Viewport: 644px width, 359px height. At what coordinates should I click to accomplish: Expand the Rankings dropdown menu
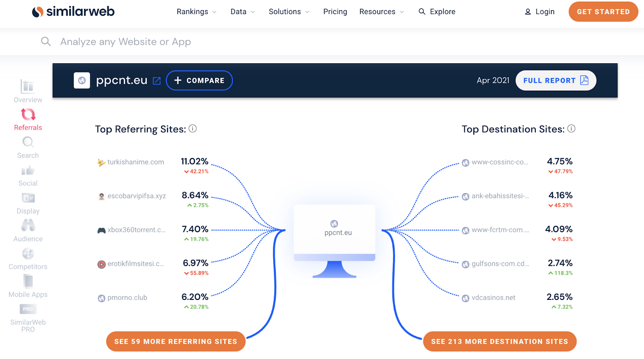[196, 12]
